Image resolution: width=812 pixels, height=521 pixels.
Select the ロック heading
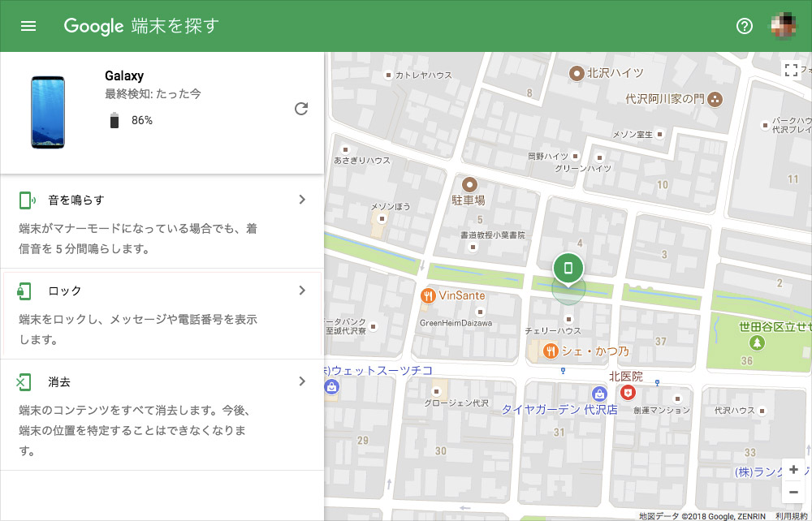click(65, 291)
